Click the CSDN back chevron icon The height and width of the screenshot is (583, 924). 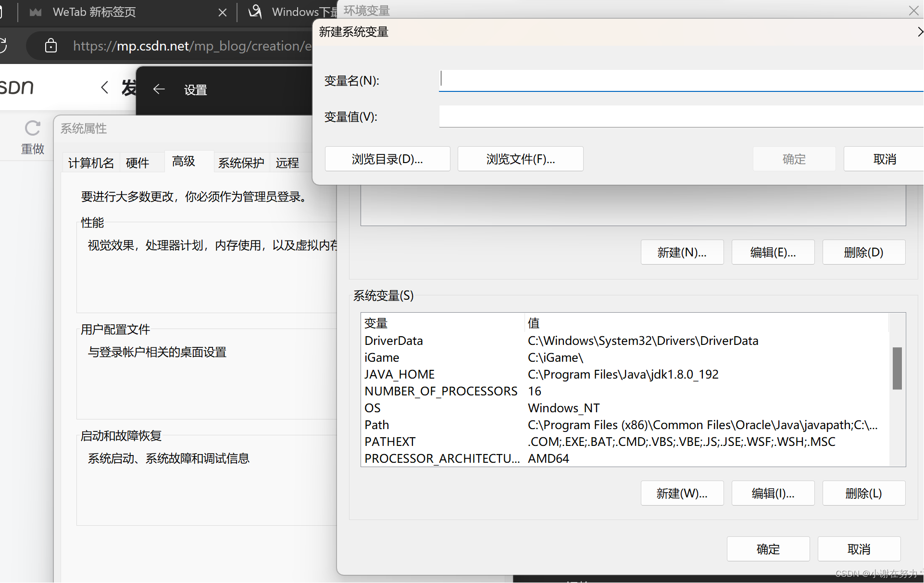point(104,88)
